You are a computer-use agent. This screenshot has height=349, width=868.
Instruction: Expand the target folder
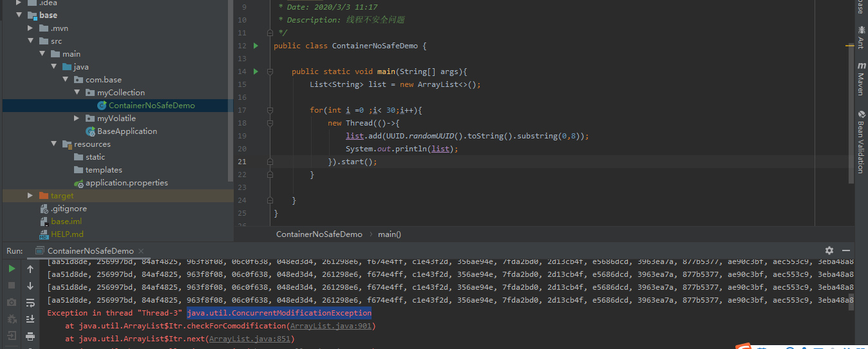tap(30, 195)
